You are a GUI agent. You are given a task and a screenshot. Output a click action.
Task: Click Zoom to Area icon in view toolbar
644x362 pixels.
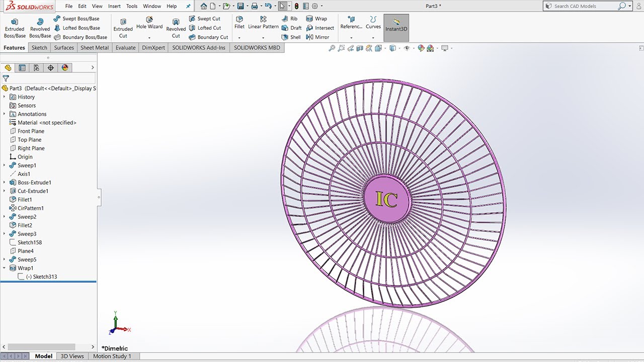coord(342,48)
